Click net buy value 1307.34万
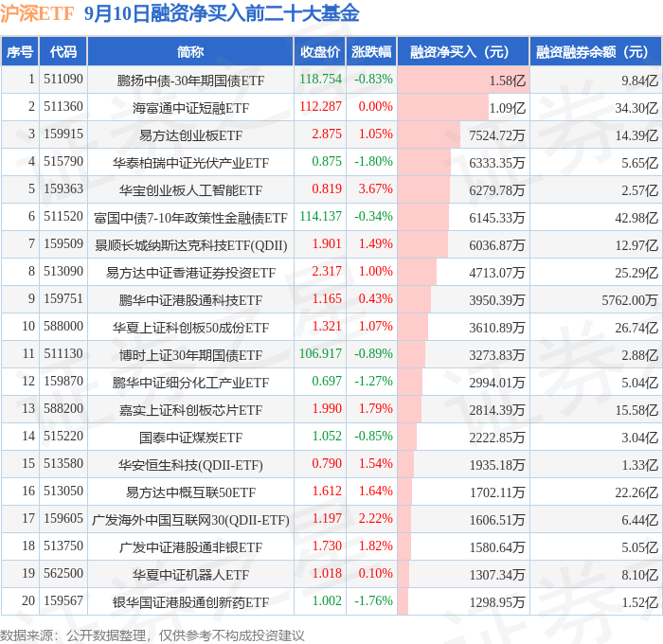 497,575
